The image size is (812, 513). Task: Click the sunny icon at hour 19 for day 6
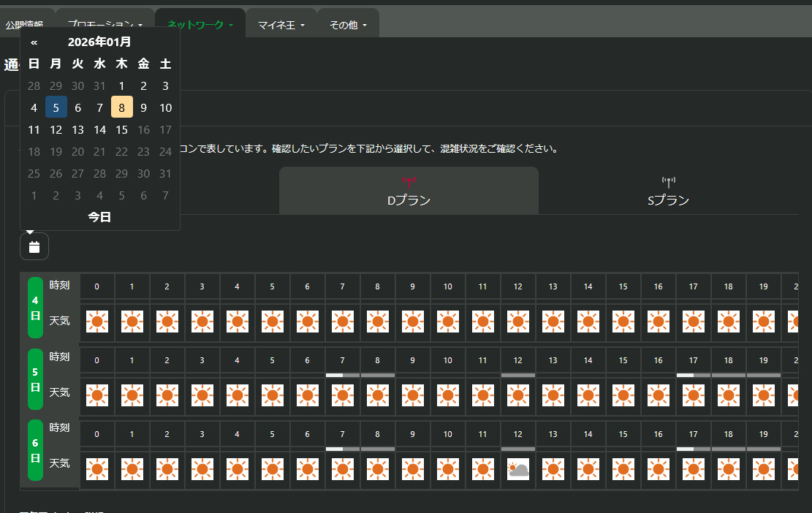pyautogui.click(x=764, y=469)
